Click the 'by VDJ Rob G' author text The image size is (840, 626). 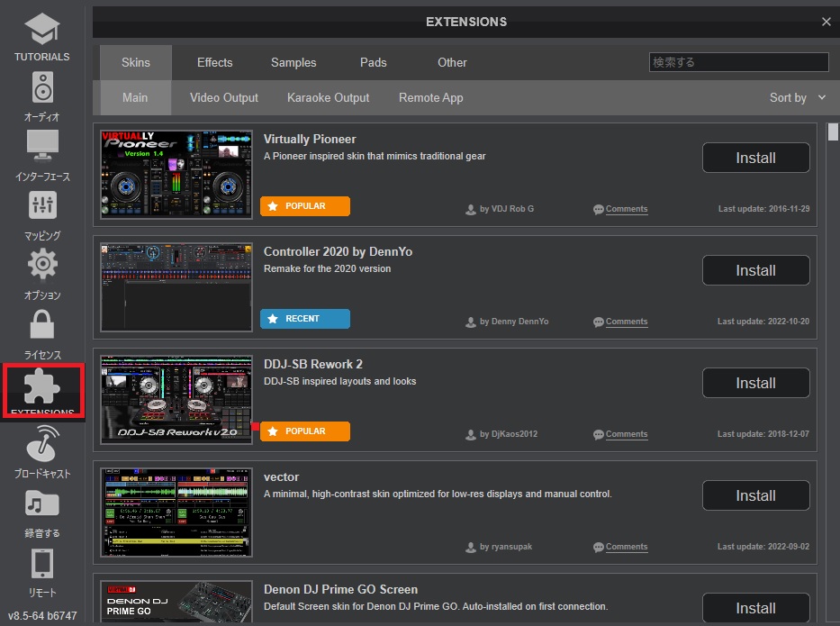click(x=507, y=209)
